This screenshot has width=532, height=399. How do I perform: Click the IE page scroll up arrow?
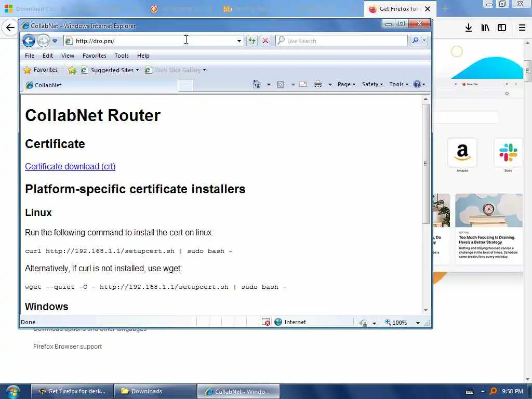(425, 99)
